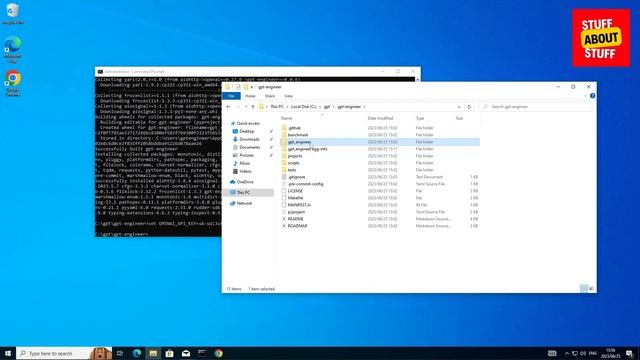
Task: Open Network in navigation pane
Action: (244, 203)
